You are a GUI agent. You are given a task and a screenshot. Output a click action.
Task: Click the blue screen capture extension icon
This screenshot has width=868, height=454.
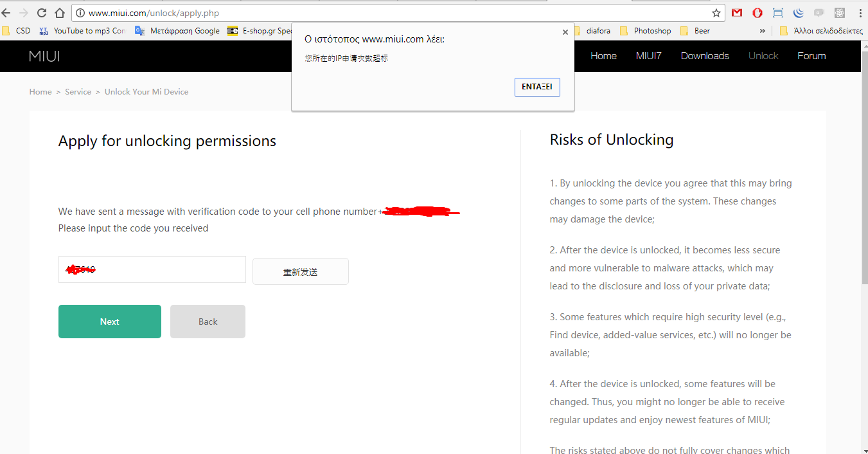pos(778,13)
